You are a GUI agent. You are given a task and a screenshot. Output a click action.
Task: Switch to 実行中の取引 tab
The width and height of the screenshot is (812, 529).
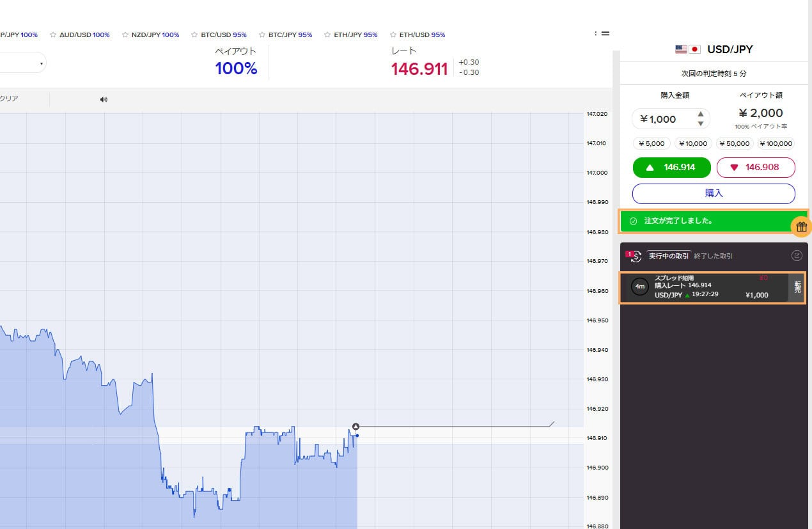[x=669, y=256]
